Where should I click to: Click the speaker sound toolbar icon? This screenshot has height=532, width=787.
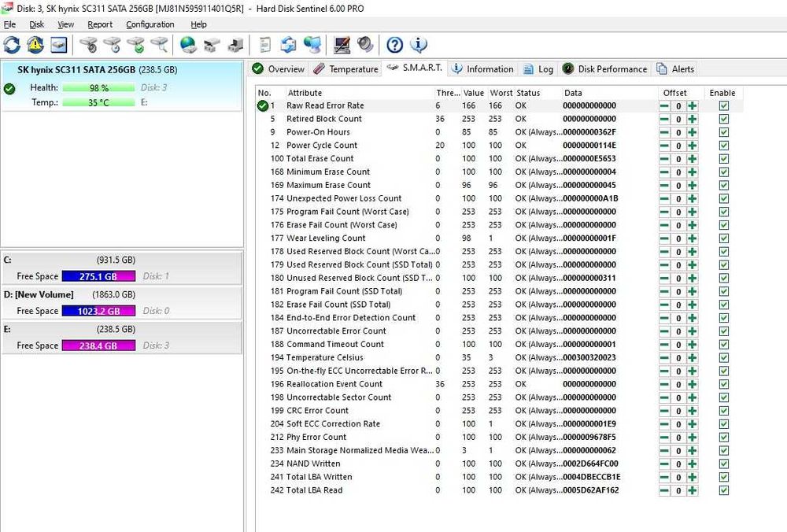tap(366, 45)
